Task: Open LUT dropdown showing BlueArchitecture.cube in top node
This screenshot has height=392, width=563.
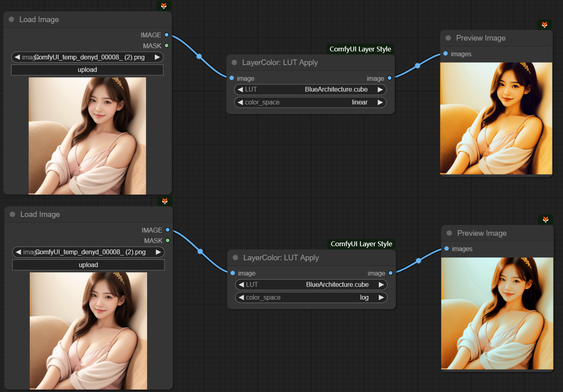Action: 310,90
